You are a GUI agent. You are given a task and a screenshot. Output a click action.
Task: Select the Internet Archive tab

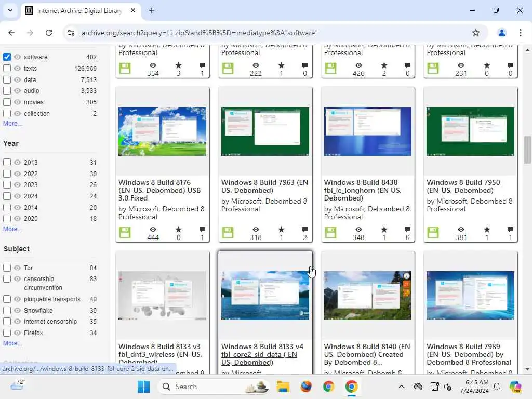coord(81,11)
